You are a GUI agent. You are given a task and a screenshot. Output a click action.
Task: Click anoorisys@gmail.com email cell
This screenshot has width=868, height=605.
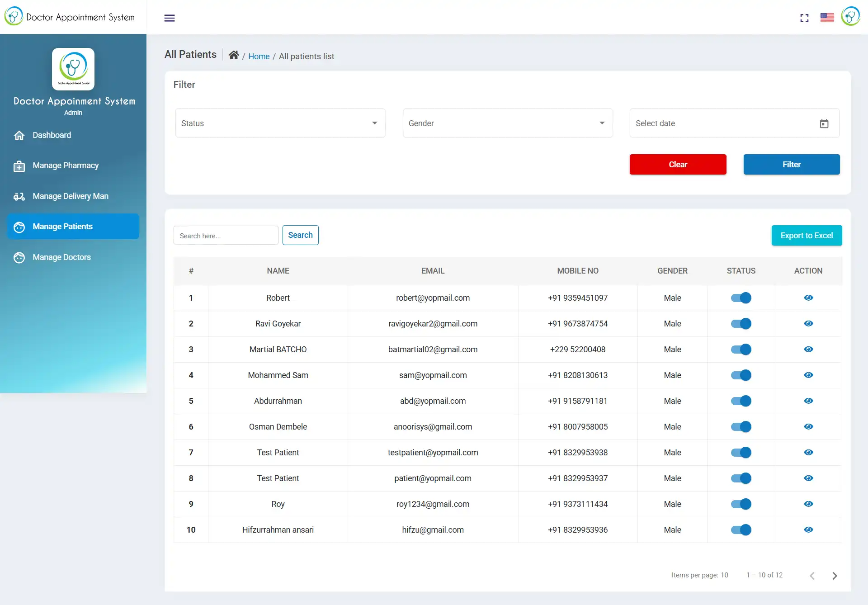tap(433, 427)
